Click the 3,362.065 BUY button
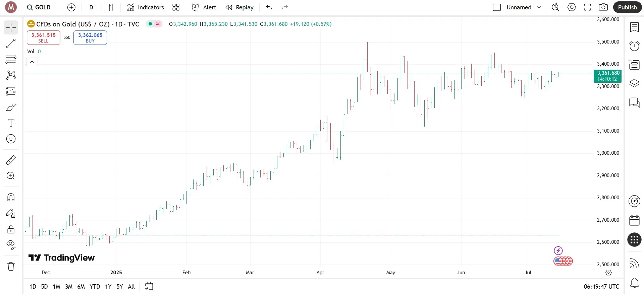This screenshot has width=644, height=294. (x=90, y=38)
